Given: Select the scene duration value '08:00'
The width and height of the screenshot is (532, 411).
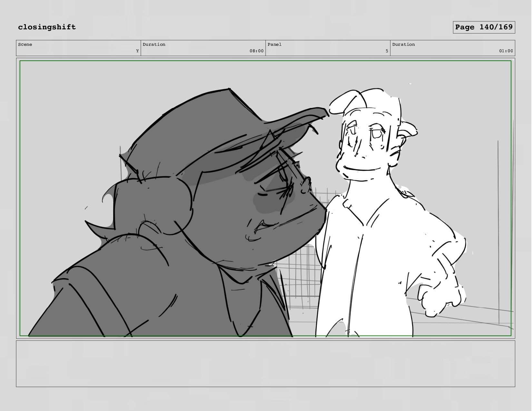Looking at the screenshot, I should (x=256, y=51).
